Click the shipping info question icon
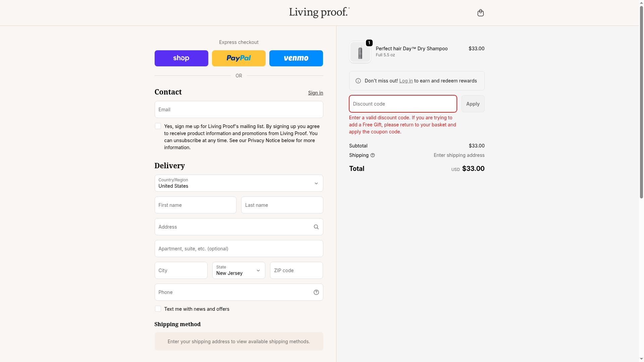The image size is (644, 362). coord(373,155)
